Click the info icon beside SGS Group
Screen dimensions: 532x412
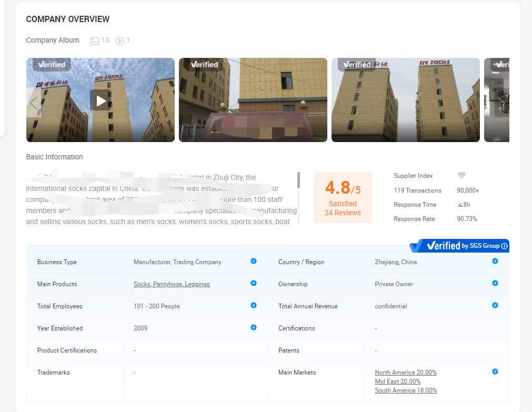tap(504, 246)
